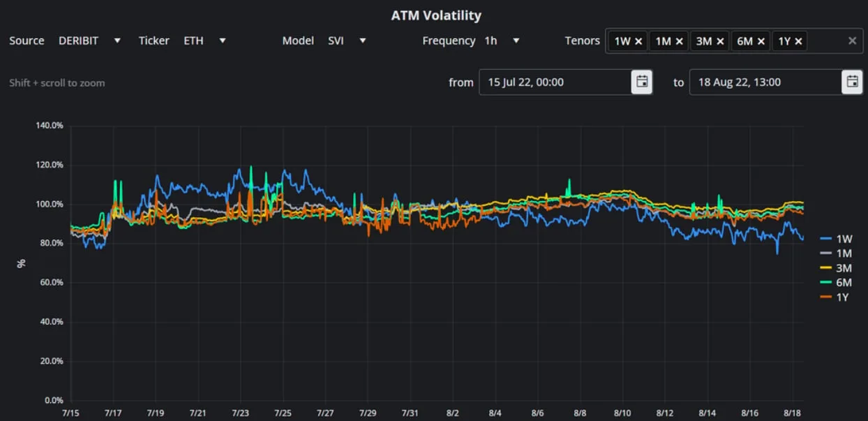The height and width of the screenshot is (421, 868).
Task: Click the 8/2 x-axis date label
Action: [452, 413]
